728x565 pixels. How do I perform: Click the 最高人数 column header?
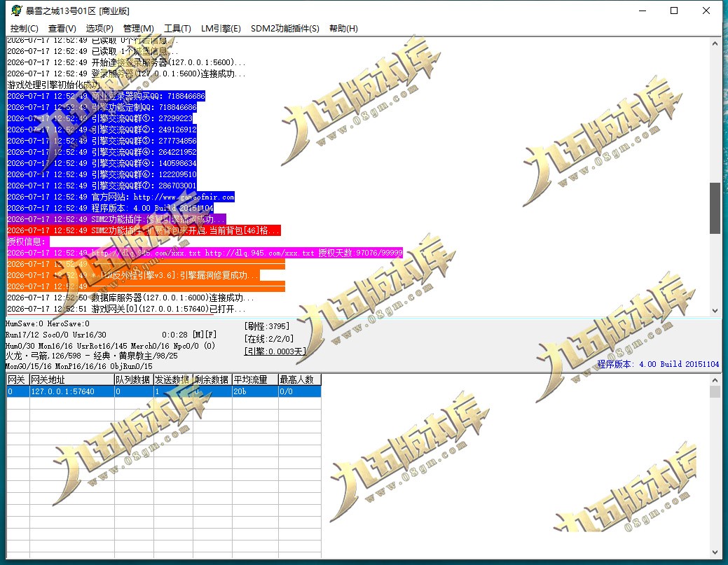[x=299, y=379]
